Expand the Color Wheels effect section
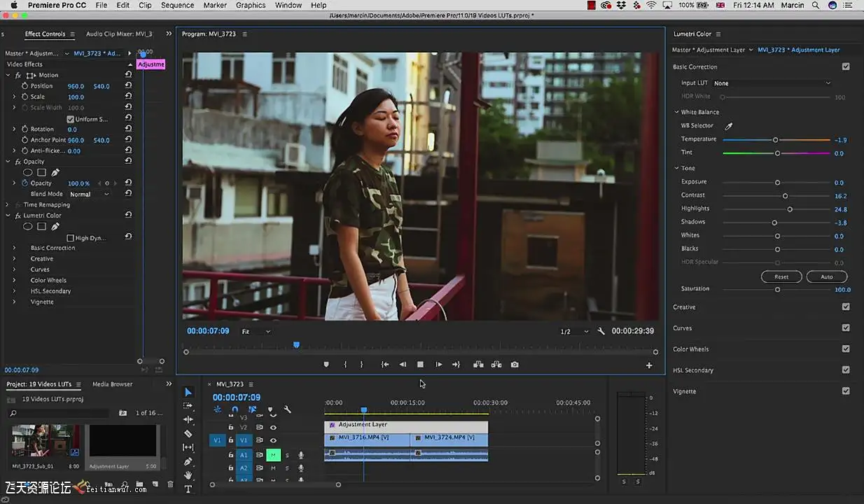Viewport: 864px width, 504px height. pyautogui.click(x=14, y=281)
